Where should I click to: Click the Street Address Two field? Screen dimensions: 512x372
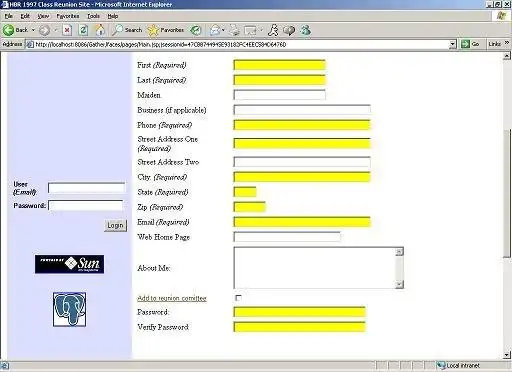[x=302, y=162]
